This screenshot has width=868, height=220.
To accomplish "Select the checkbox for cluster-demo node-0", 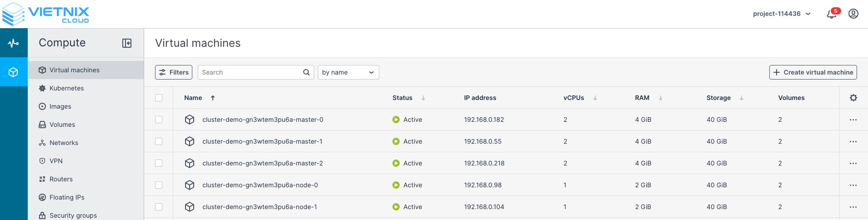I will pos(159,185).
